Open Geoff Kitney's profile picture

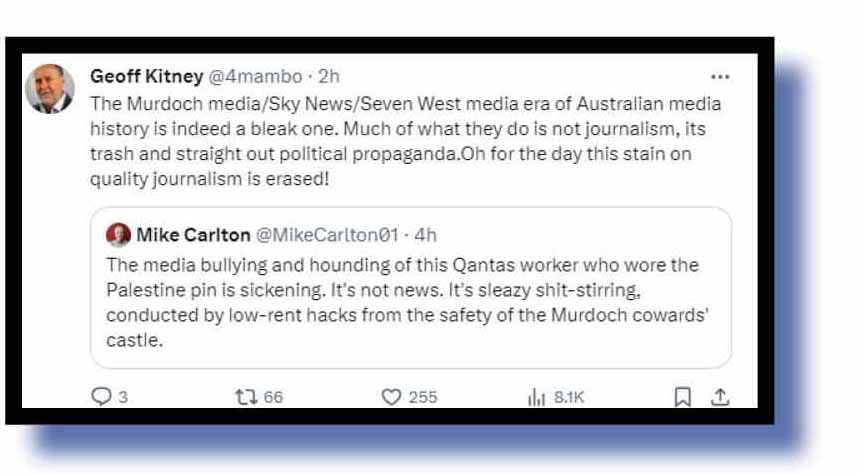pyautogui.click(x=50, y=89)
